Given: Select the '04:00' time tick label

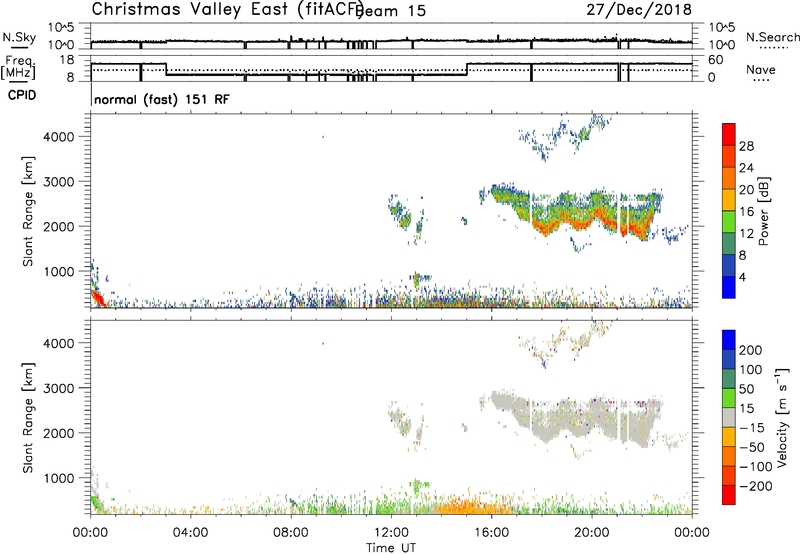Looking at the screenshot, I should [190, 533].
